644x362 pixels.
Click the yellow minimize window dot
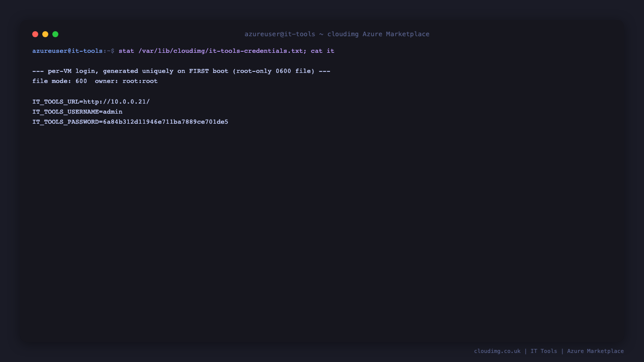click(x=45, y=34)
